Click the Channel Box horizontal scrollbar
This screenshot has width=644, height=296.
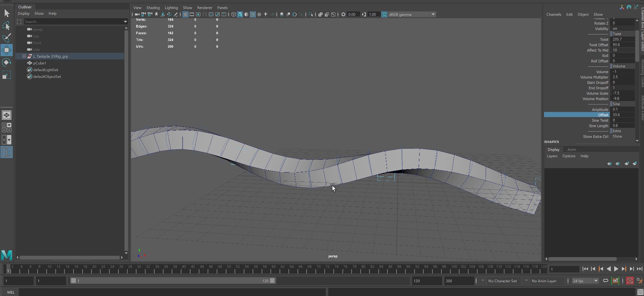click(x=582, y=259)
